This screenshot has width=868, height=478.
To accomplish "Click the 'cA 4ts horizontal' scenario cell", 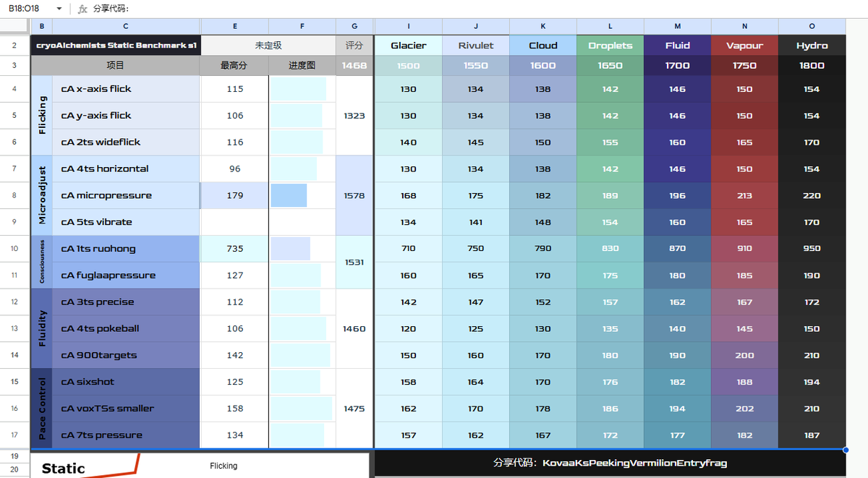I will 126,168.
